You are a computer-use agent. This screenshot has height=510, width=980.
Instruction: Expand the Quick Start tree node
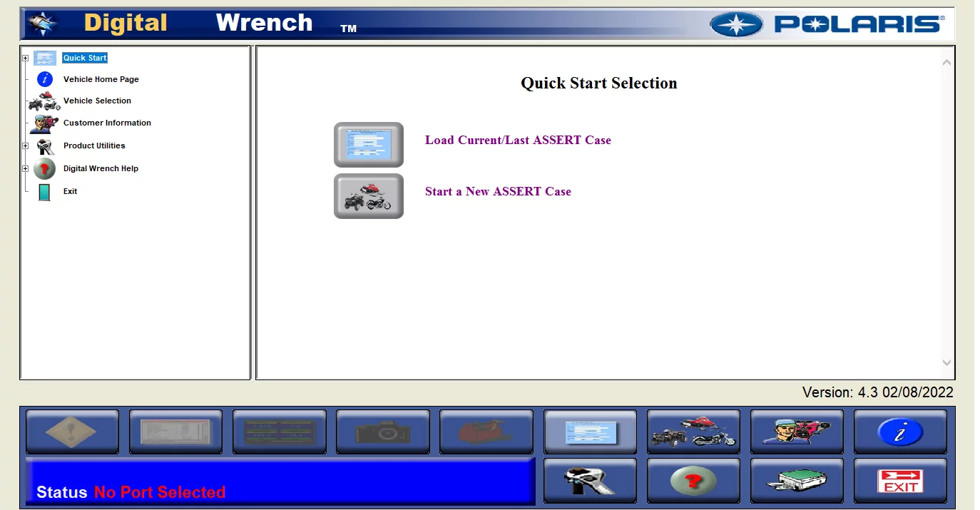(x=26, y=58)
